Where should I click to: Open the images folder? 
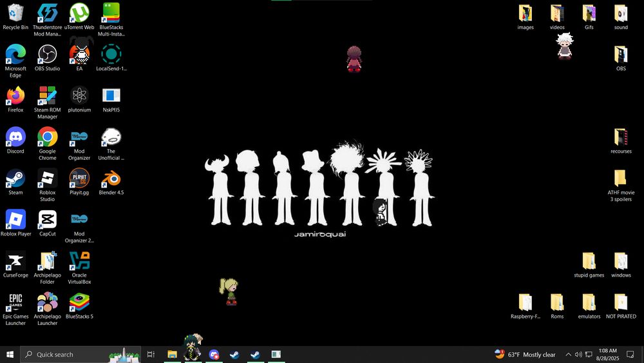pos(526,17)
